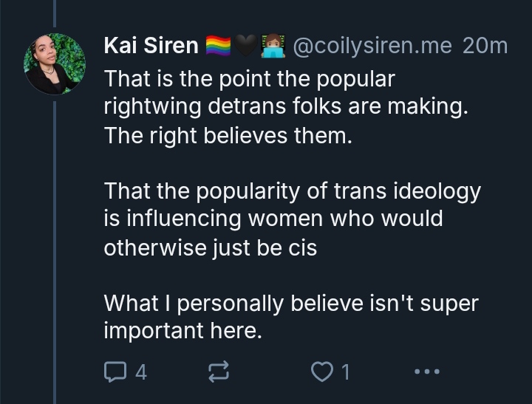Click the reply count number 4
The image size is (532, 404).
click(x=141, y=372)
